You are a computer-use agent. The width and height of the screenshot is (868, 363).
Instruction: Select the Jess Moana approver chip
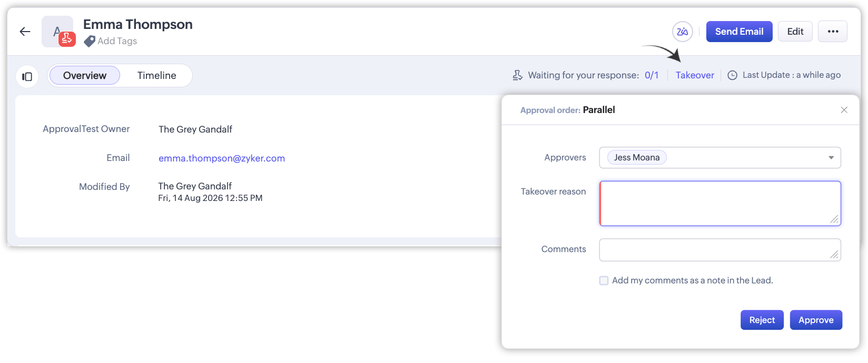pyautogui.click(x=637, y=157)
